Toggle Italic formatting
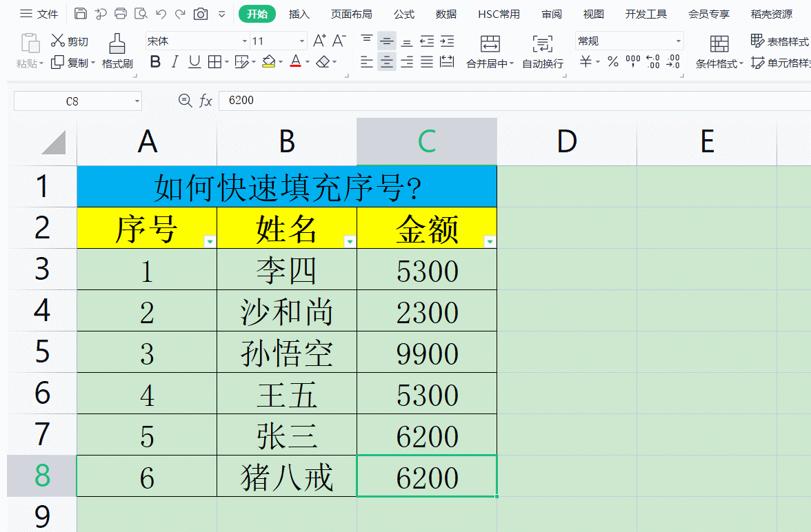This screenshot has width=811, height=532. tap(175, 63)
